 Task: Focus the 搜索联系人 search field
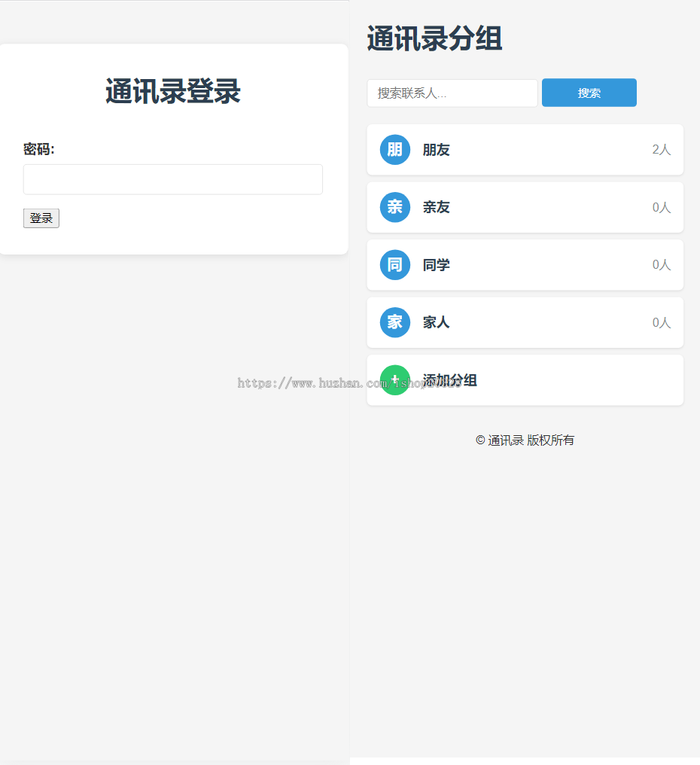[452, 93]
